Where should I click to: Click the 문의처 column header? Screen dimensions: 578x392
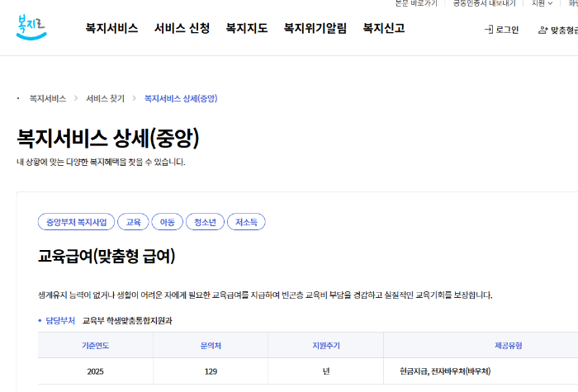(x=211, y=346)
